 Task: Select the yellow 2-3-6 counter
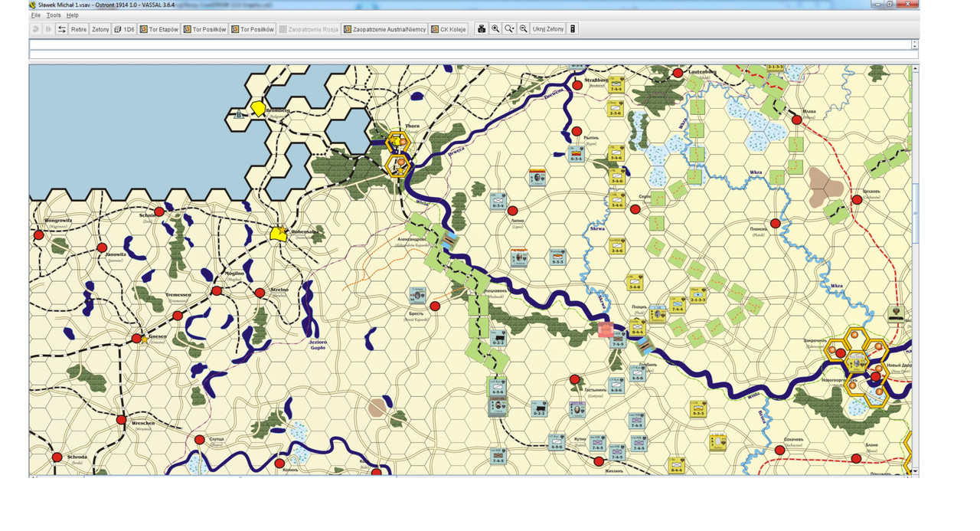(616, 108)
